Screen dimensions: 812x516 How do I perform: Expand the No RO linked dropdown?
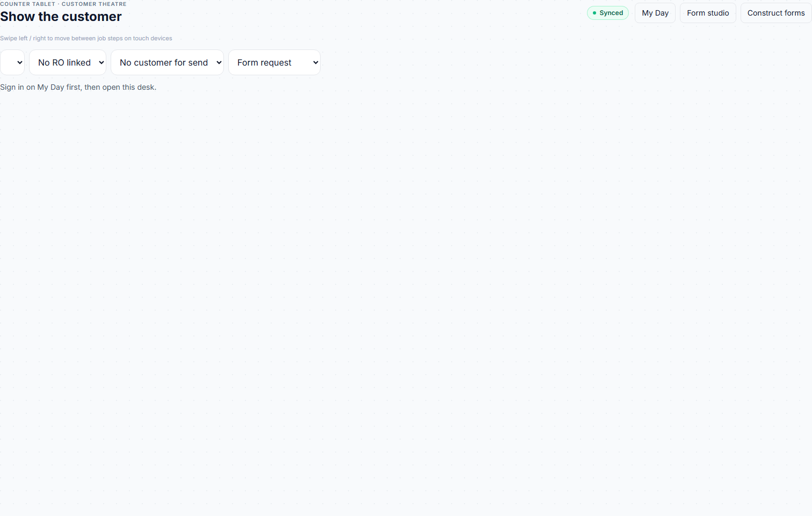[68, 62]
